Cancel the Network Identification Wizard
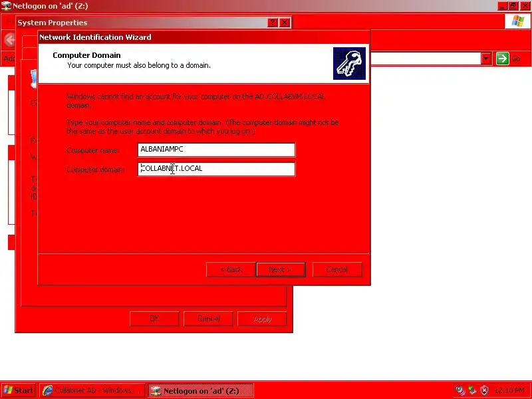Screen dimensions: 532x399 [337, 269]
